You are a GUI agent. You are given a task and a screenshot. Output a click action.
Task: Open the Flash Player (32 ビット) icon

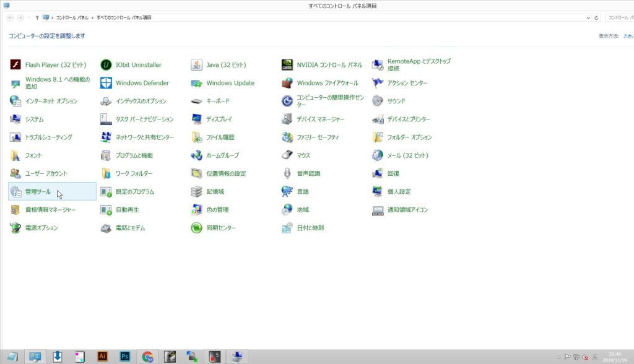click(15, 65)
